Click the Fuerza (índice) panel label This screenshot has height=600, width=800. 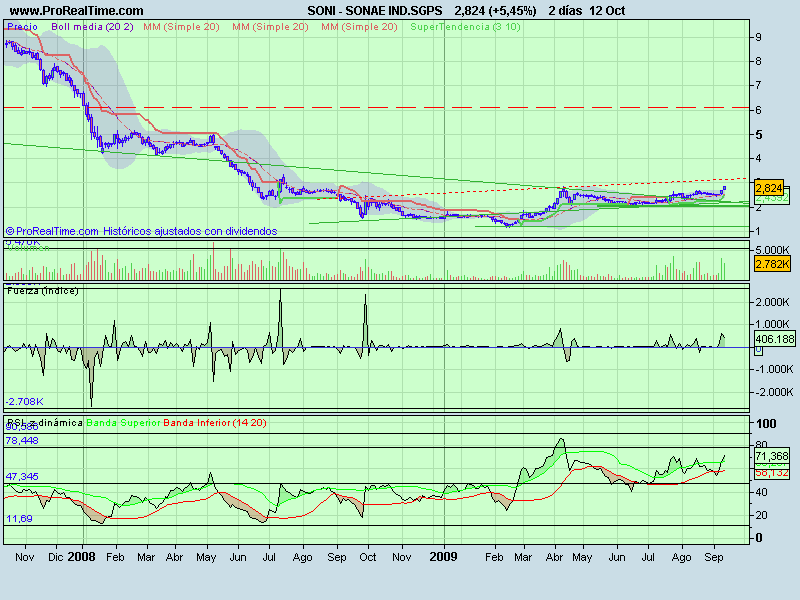tap(43, 291)
